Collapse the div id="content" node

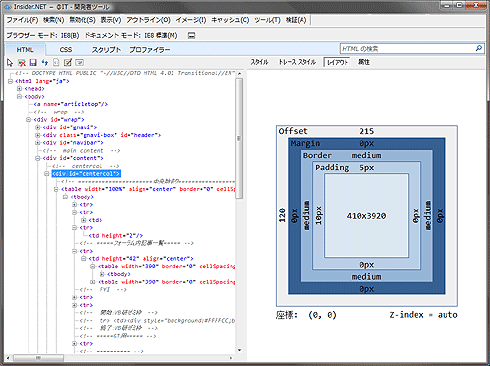click(x=38, y=158)
